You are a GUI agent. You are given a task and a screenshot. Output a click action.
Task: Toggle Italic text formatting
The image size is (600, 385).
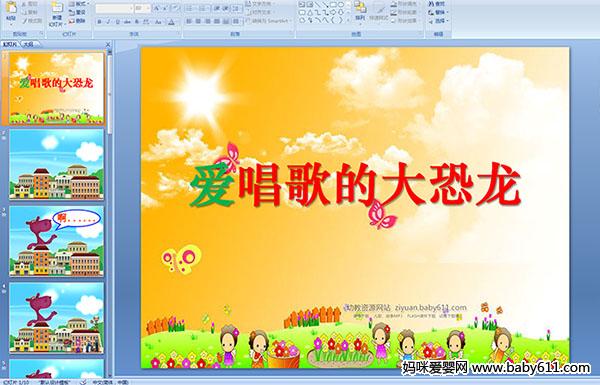(x=108, y=22)
